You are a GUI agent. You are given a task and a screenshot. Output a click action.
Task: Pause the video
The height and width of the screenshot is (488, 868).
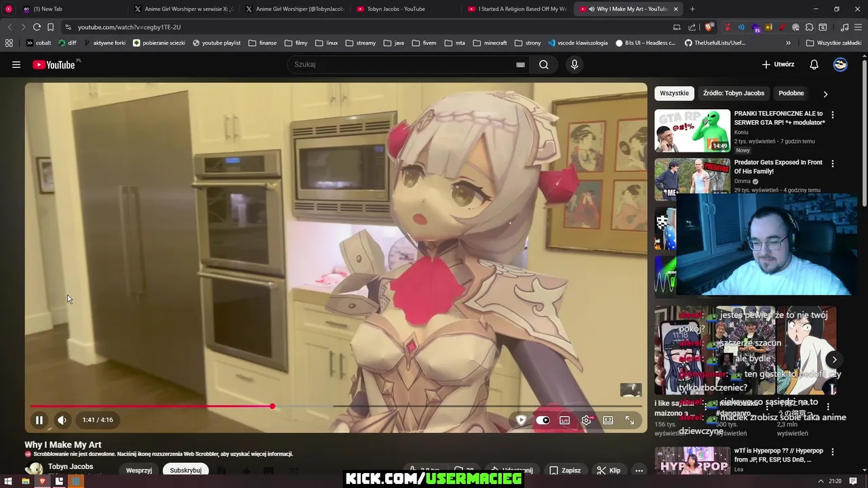(x=39, y=420)
